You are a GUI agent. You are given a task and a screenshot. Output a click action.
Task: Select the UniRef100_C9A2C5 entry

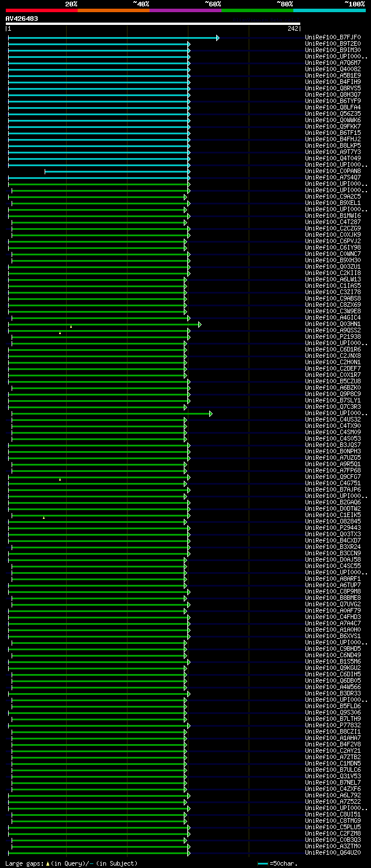coord(333,197)
